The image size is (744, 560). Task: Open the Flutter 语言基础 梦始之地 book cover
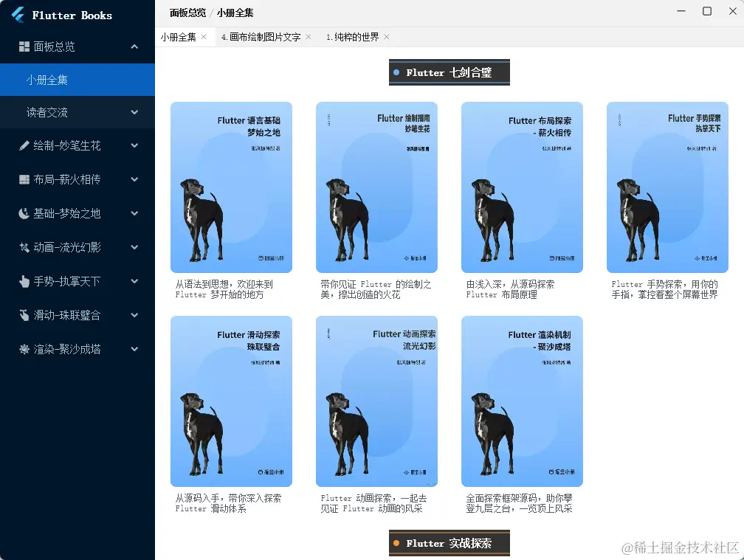tap(231, 187)
